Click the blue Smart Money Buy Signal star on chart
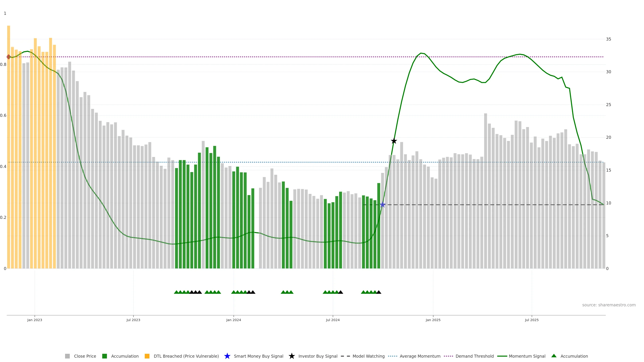This screenshot has height=362, width=644. tap(382, 205)
